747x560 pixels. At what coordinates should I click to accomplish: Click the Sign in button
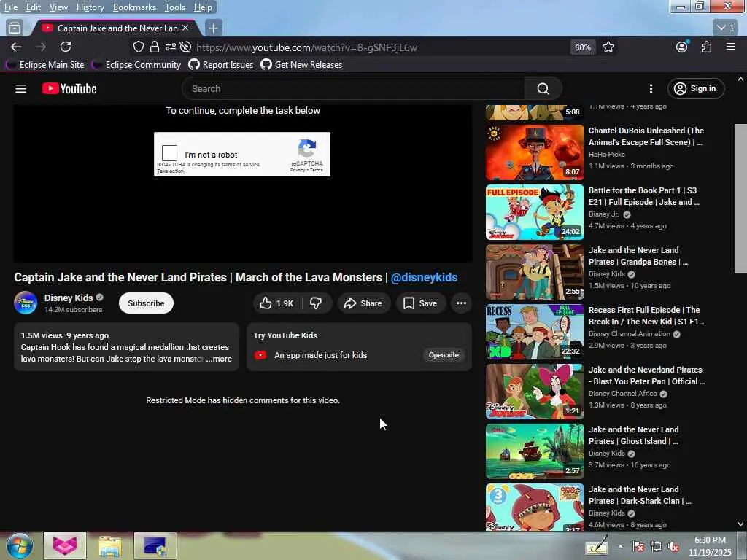(x=696, y=88)
